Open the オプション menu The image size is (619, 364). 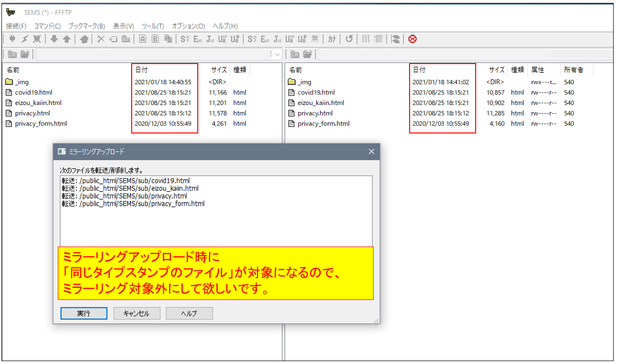click(x=189, y=26)
